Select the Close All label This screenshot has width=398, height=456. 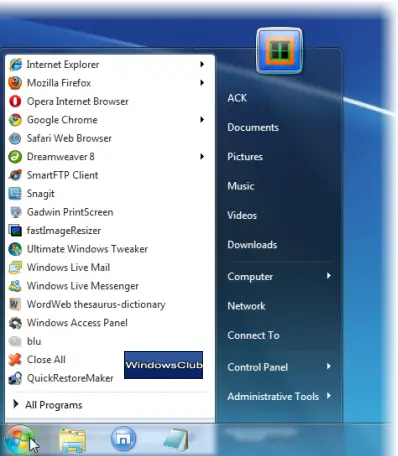(46, 360)
